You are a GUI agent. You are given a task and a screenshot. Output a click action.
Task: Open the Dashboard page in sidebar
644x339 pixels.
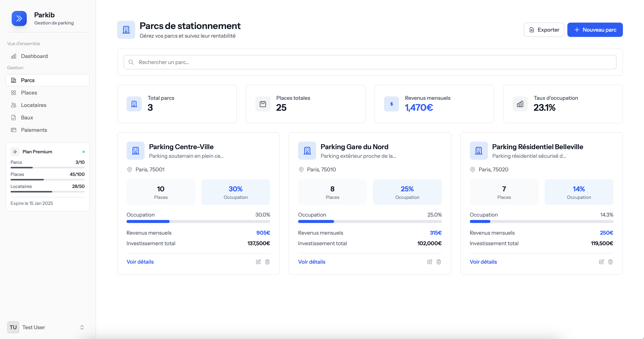point(34,56)
